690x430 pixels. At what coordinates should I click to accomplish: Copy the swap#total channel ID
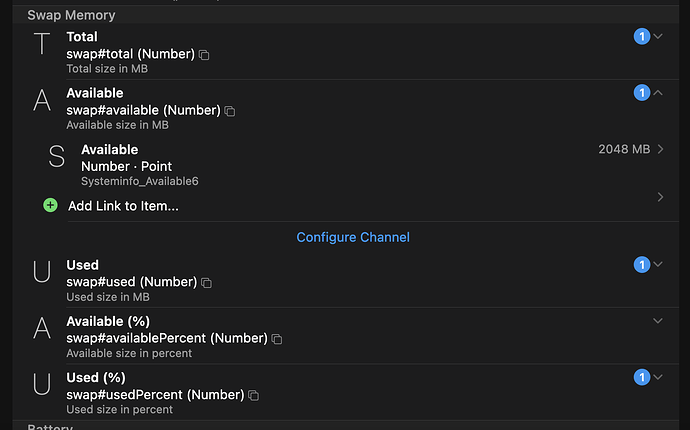[x=204, y=54]
